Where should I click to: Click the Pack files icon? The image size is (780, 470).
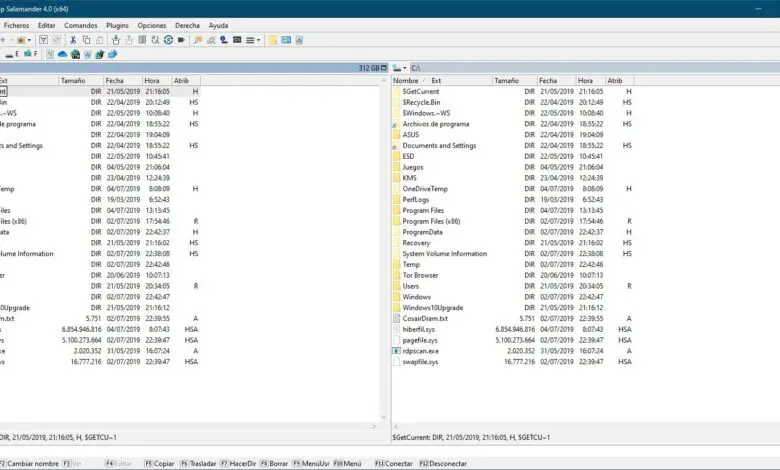pos(115,40)
